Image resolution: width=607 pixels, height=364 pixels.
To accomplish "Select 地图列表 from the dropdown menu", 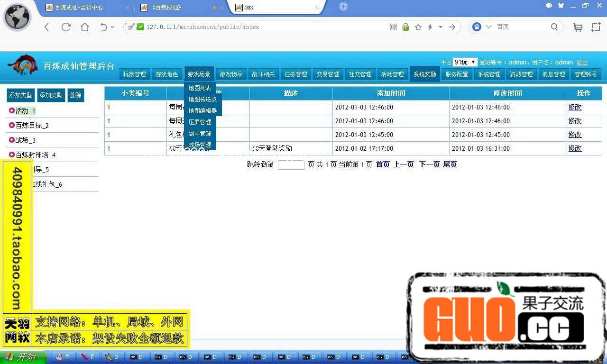I will click(200, 88).
